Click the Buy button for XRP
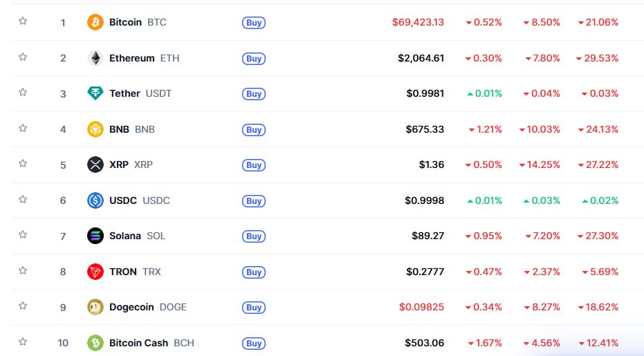Screen dimensions: 644x356 (254, 165)
